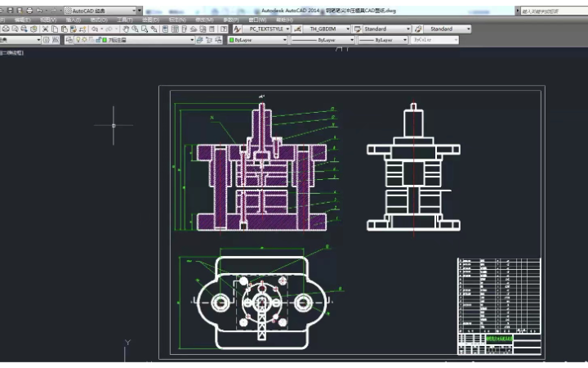Toggle the layer lock padlock icon
588x368 pixels.
[98, 40]
